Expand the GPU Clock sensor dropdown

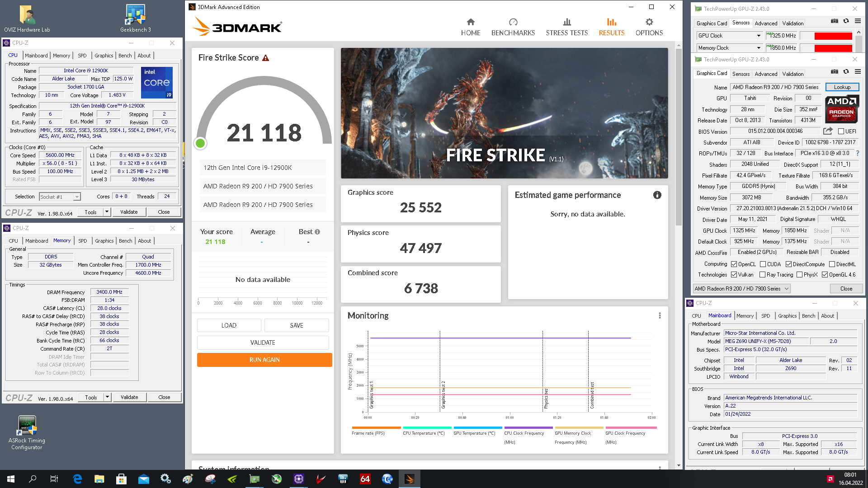point(759,36)
